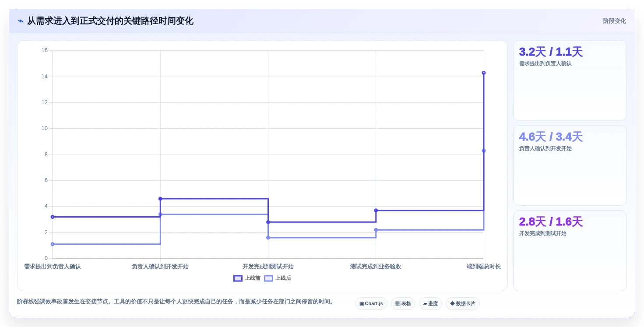Click the 上线后 point at 测试完成到业务验收
Image resolution: width=644 pixels, height=327 pixels.
(x=376, y=230)
